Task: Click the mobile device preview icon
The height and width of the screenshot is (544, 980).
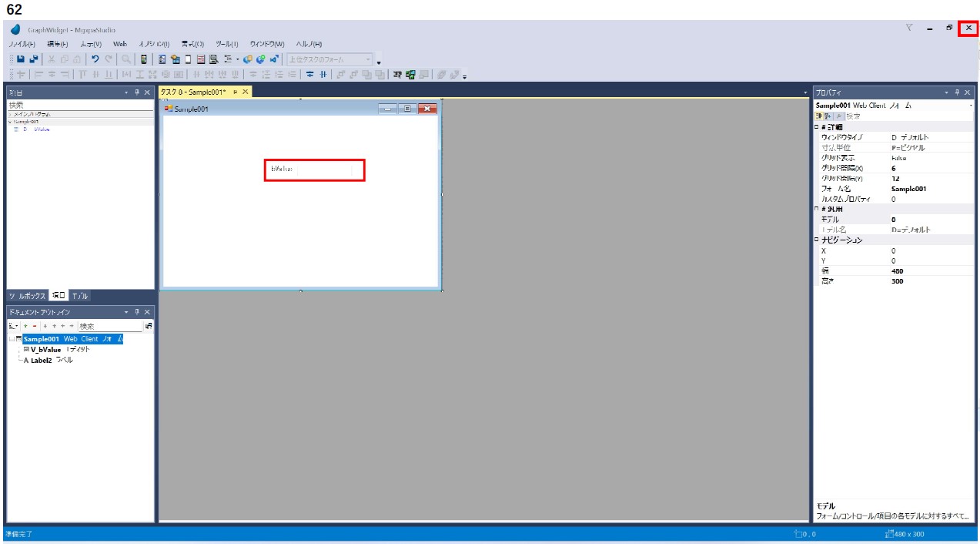Action: 143,59
